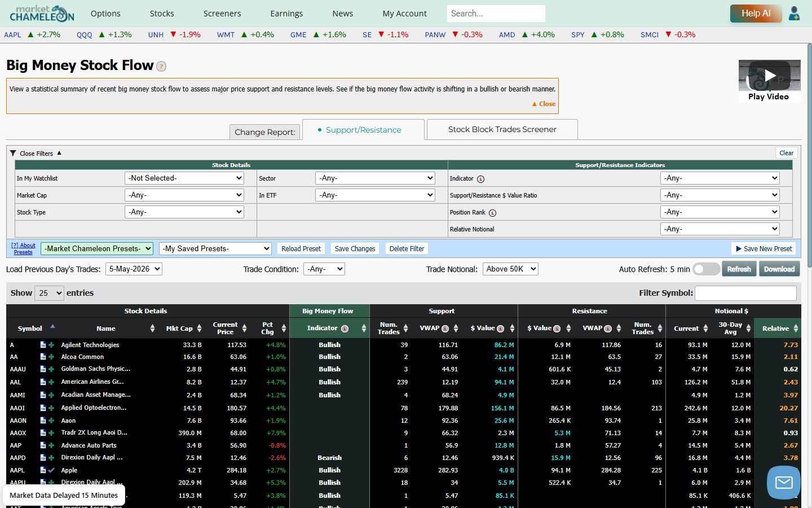Screen dimensions: 812x508
Task: Open the Indicator filter dropdown
Action: tap(720, 178)
